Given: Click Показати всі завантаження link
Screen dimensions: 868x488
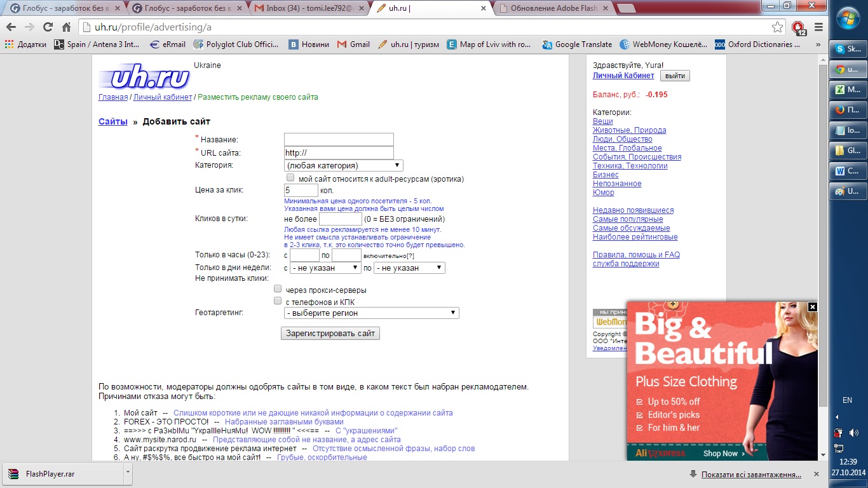Looking at the screenshot, I should [x=751, y=475].
